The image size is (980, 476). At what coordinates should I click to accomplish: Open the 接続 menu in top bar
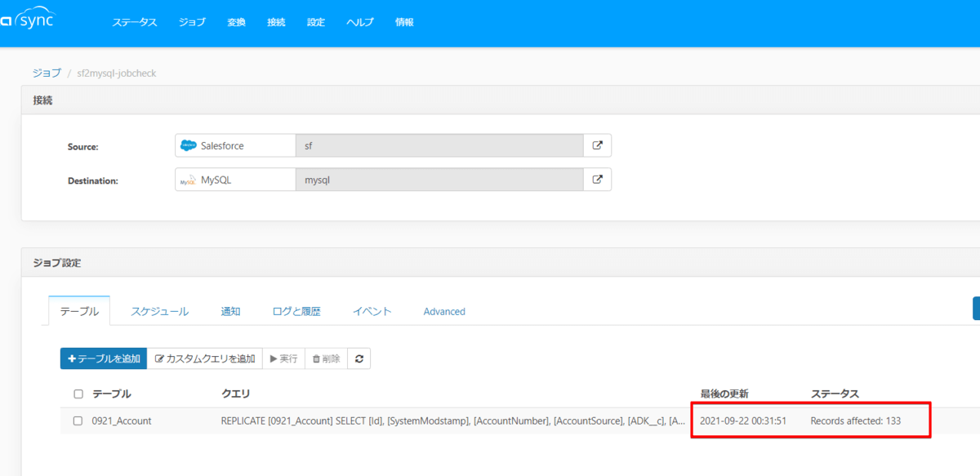276,22
